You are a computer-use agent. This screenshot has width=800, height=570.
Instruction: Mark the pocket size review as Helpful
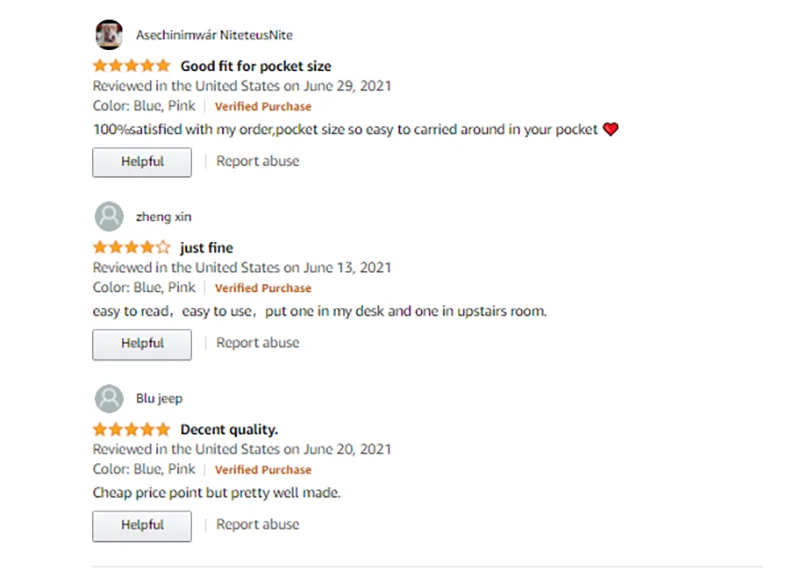(x=142, y=162)
